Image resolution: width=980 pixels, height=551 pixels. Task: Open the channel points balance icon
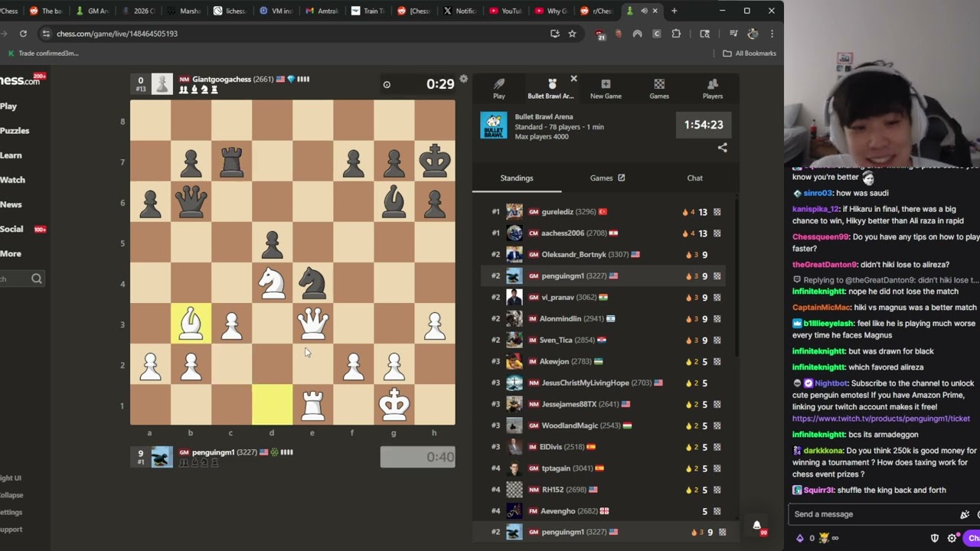tap(800, 538)
